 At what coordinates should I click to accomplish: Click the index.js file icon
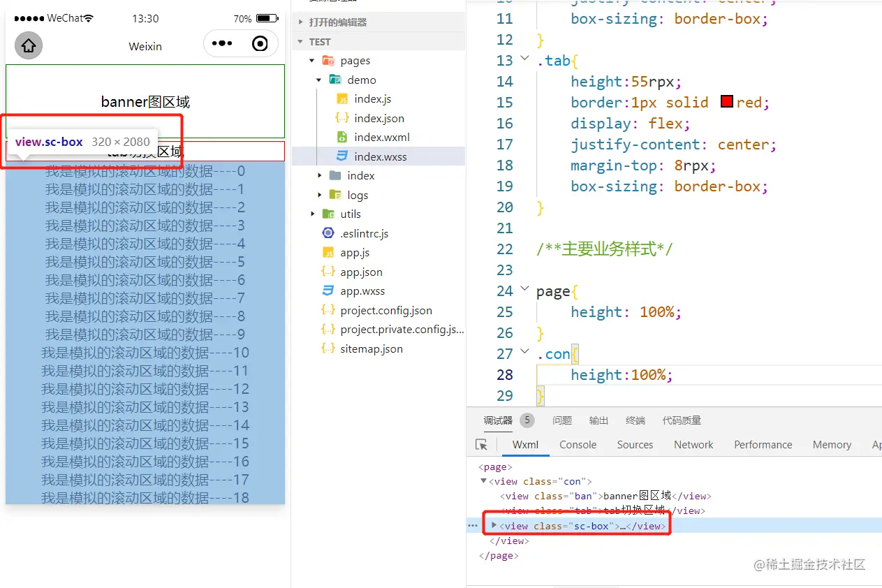342,98
